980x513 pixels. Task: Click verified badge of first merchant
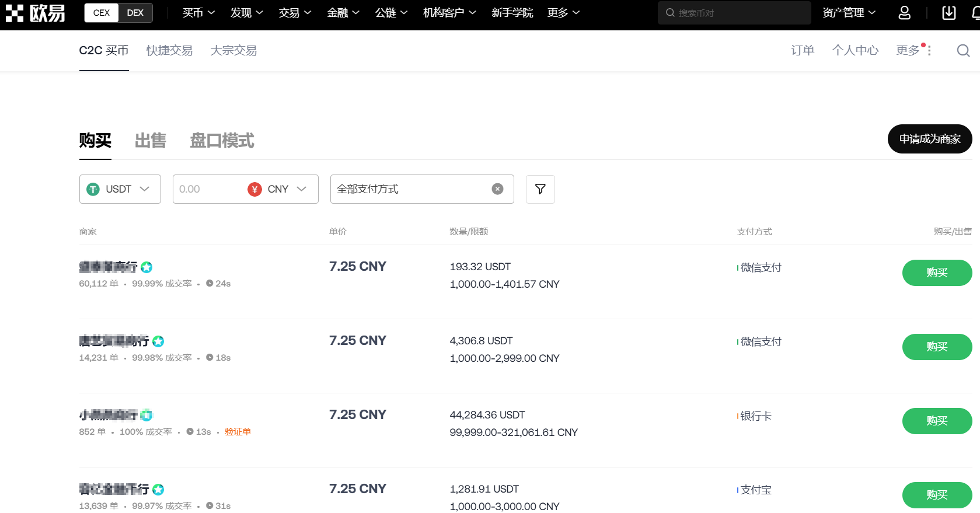(x=147, y=267)
